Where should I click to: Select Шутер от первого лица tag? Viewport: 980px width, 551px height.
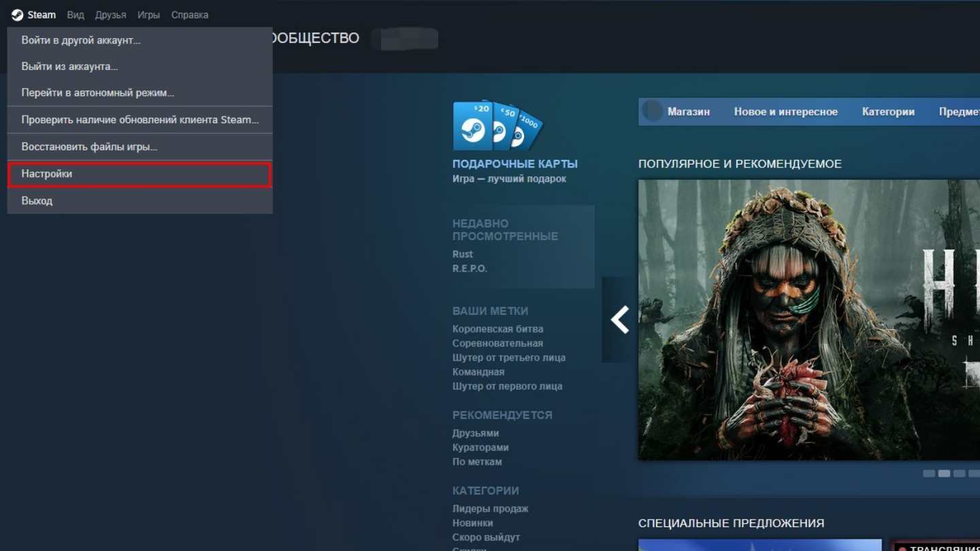pos(507,386)
